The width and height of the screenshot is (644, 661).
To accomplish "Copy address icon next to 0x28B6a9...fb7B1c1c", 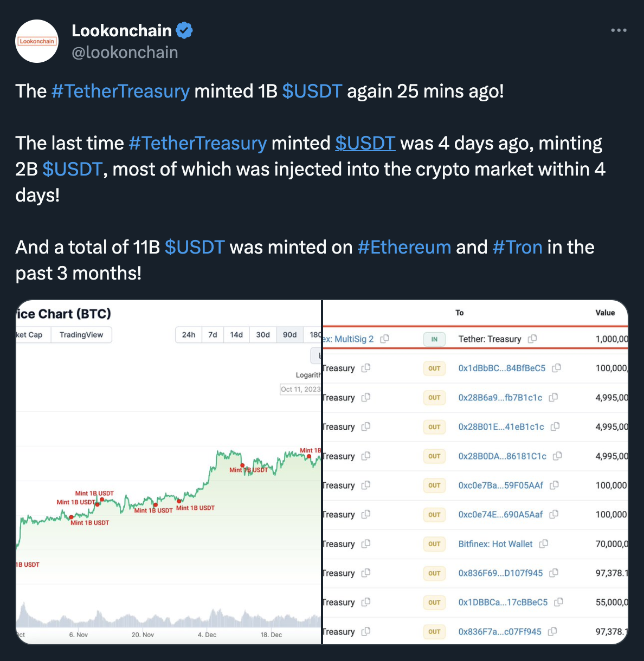I will [x=553, y=397].
